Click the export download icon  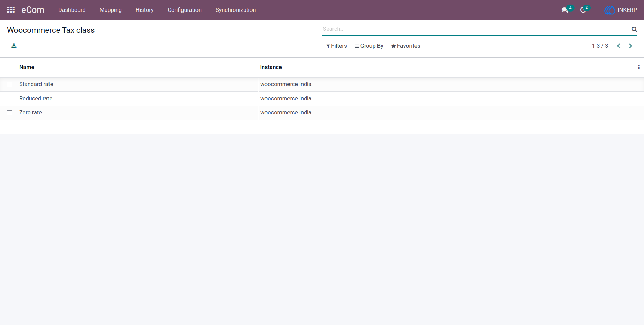point(14,46)
